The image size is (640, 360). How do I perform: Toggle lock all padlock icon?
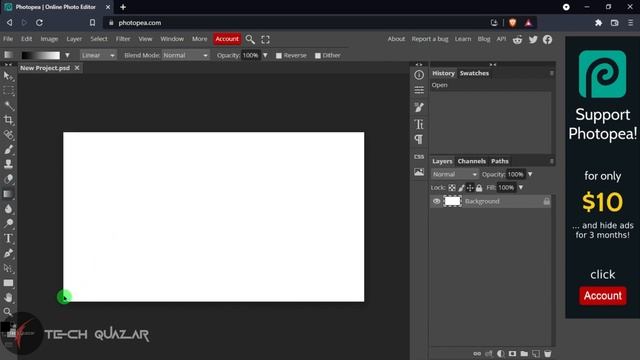pos(479,188)
